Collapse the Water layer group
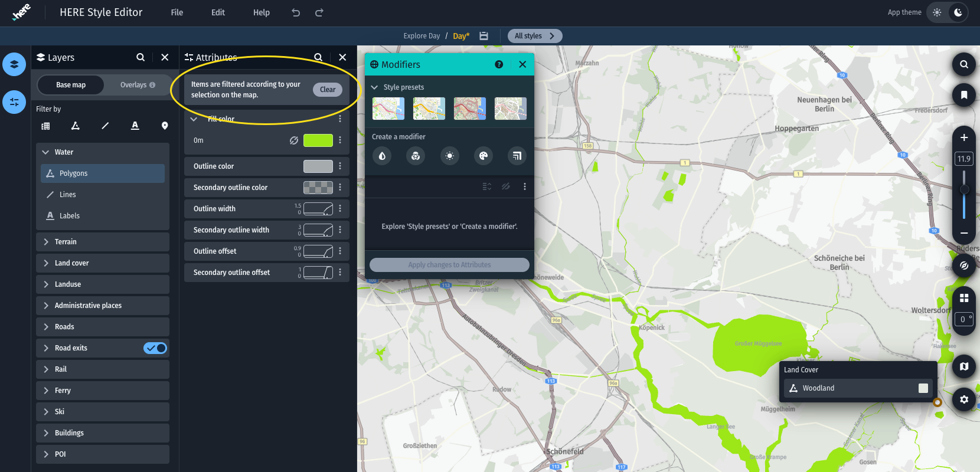Screen dimensions: 980x472 45,152
